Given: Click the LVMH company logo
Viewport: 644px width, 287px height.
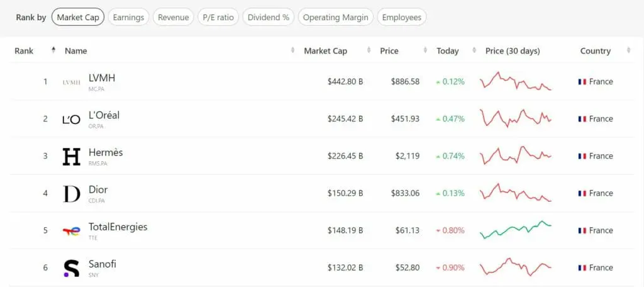Looking at the screenshot, I should point(72,82).
